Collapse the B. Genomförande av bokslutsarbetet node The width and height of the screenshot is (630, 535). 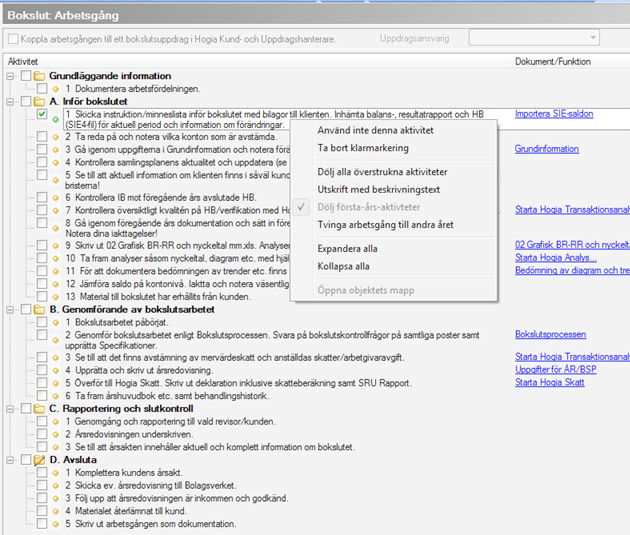click(x=10, y=310)
